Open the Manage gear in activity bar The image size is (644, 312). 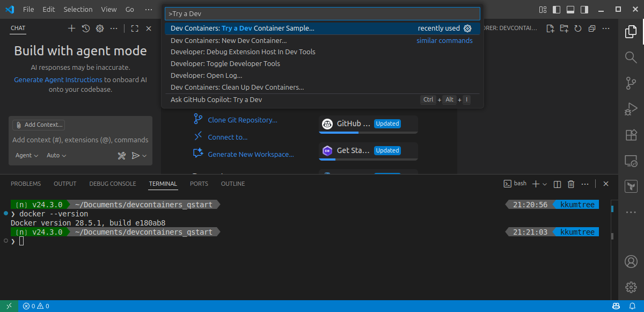pyautogui.click(x=631, y=287)
